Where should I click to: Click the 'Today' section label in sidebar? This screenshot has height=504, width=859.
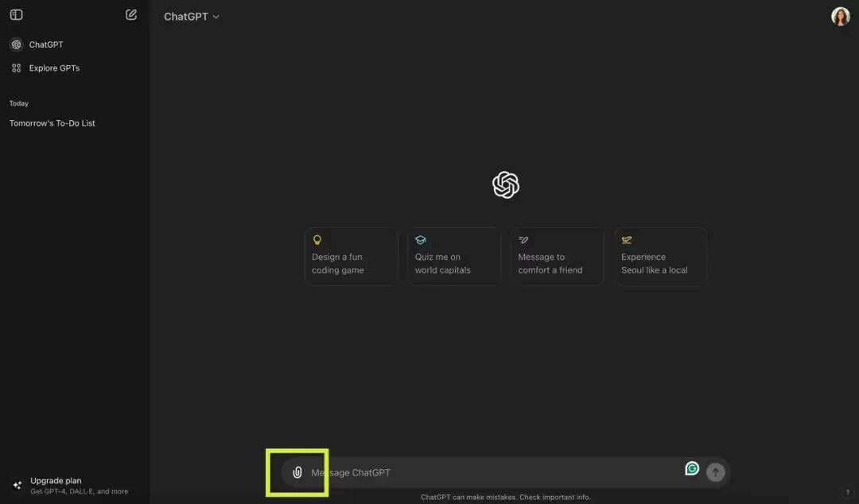pyautogui.click(x=18, y=103)
